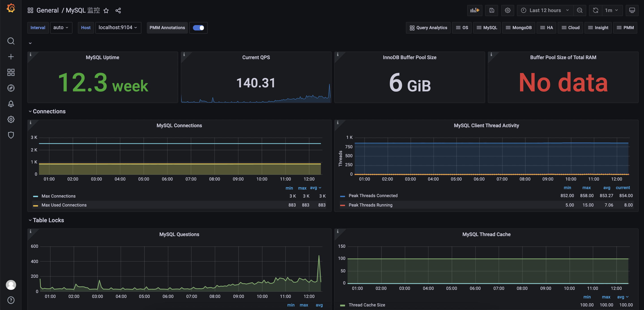Open the Interval auto dropdown
Image resolution: width=644 pixels, height=310 pixels.
61,28
